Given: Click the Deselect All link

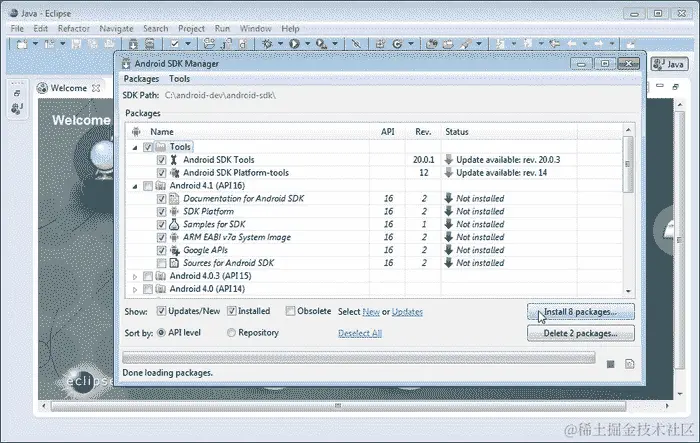Looking at the screenshot, I should point(360,333).
